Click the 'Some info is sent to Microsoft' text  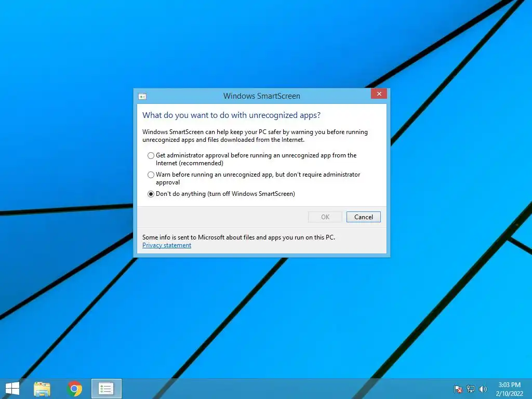pyautogui.click(x=238, y=237)
